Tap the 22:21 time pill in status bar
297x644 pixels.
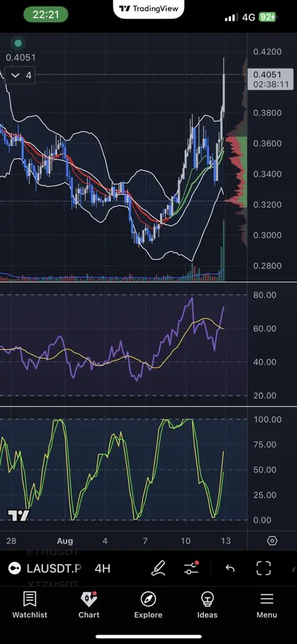click(x=45, y=15)
